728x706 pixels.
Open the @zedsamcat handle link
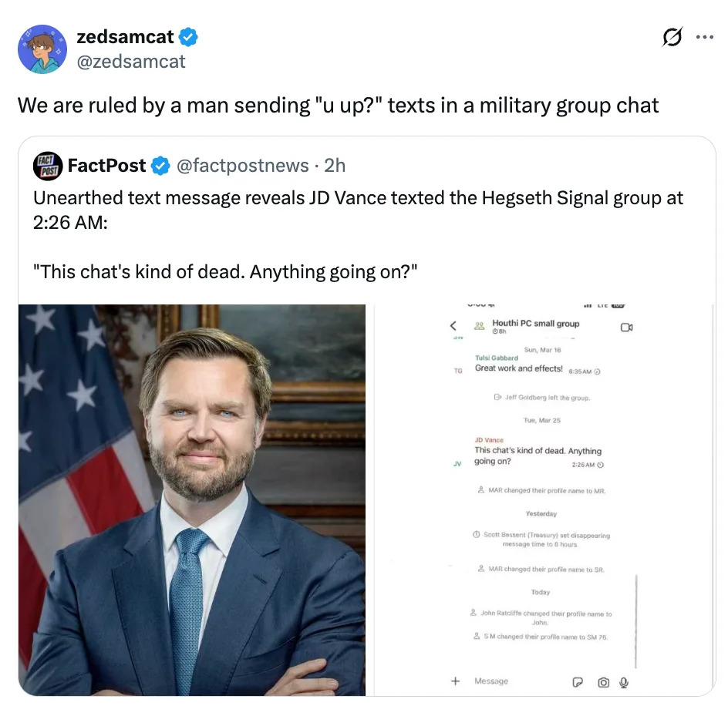[x=131, y=62]
